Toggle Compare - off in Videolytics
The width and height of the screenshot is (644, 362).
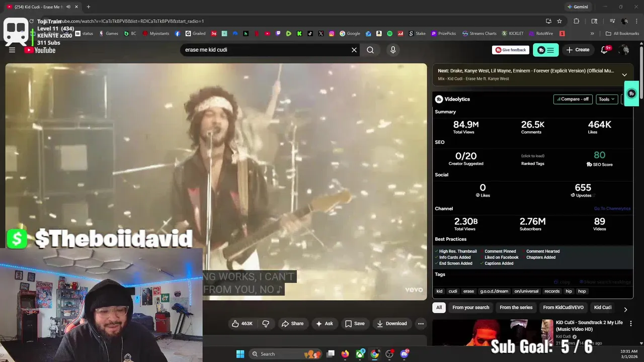point(573,99)
